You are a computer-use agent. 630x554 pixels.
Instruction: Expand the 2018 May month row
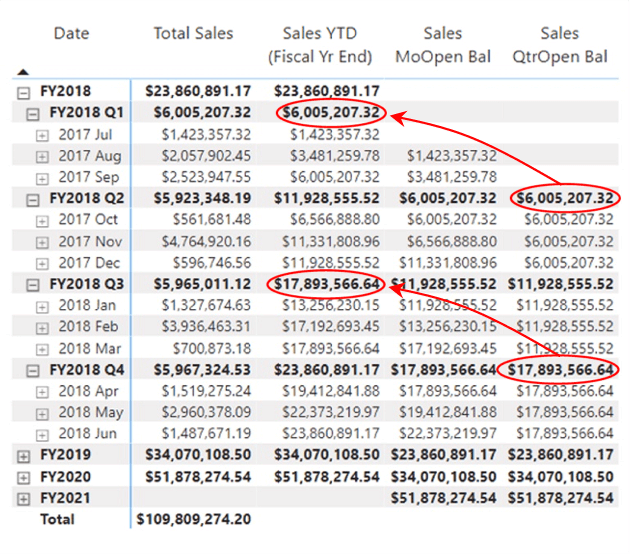42,413
